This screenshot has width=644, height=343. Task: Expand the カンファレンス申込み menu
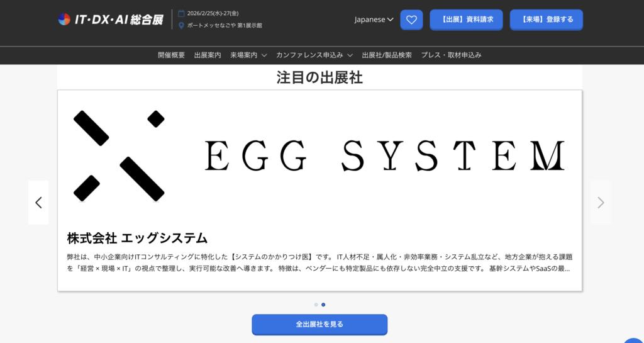point(314,55)
